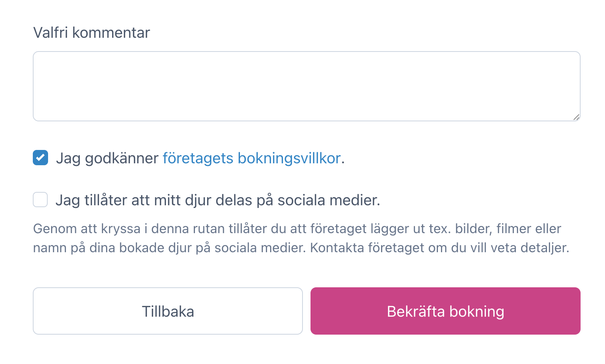This screenshot has height=364, width=605.
Task: Click the white back button
Action: coord(168,311)
